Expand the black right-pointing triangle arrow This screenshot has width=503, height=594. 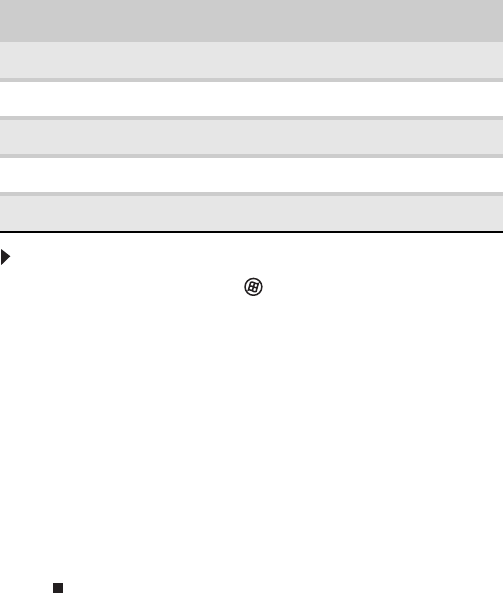pyautogui.click(x=6, y=257)
